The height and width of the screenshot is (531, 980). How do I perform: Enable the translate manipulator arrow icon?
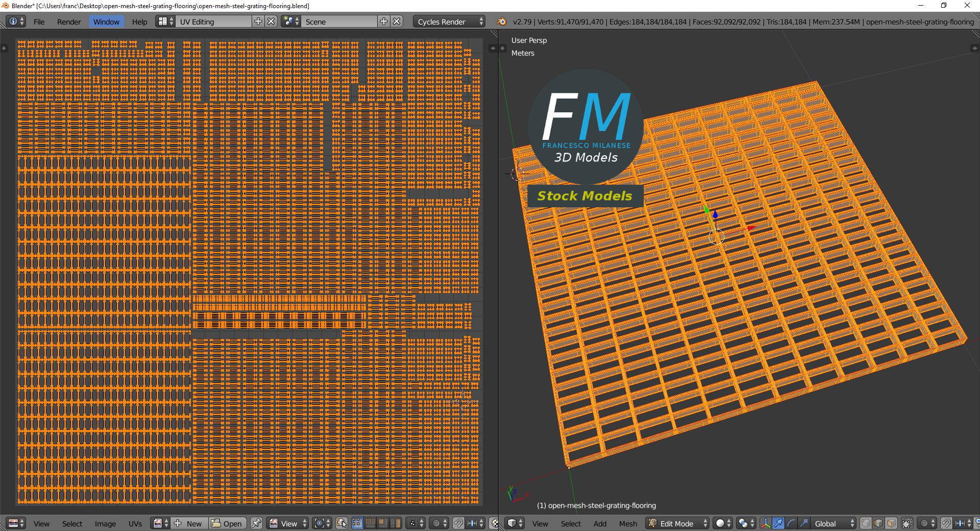point(778,523)
